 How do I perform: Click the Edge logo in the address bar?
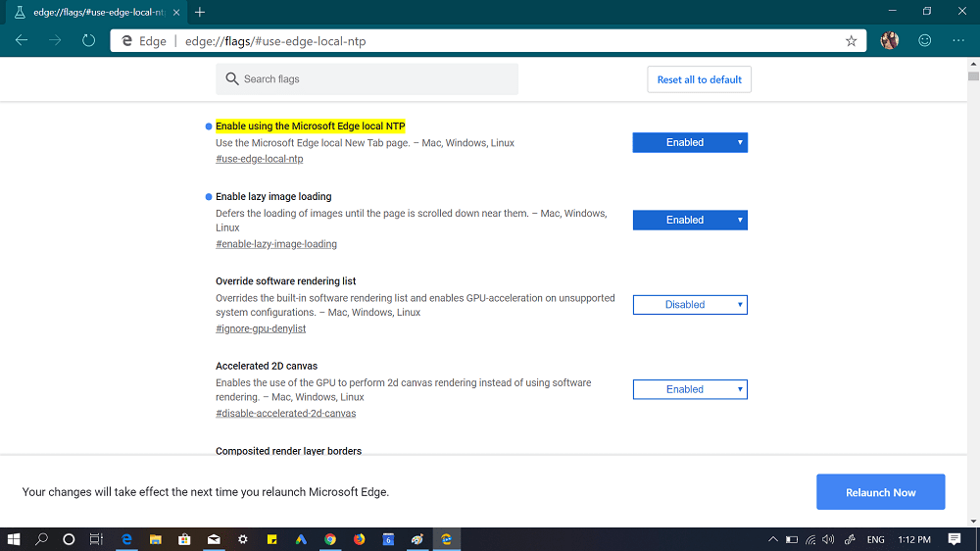click(126, 41)
